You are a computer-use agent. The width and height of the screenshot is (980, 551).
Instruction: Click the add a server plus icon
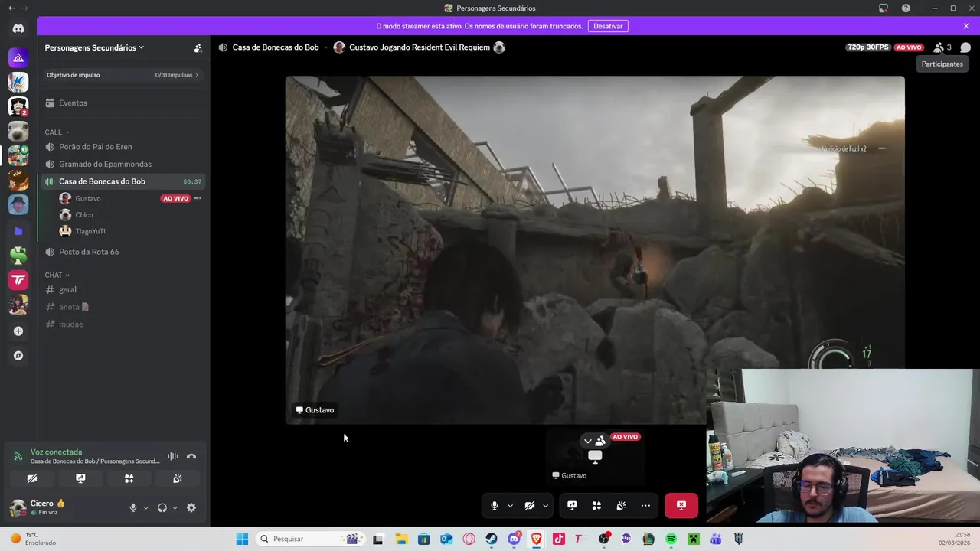point(18,331)
